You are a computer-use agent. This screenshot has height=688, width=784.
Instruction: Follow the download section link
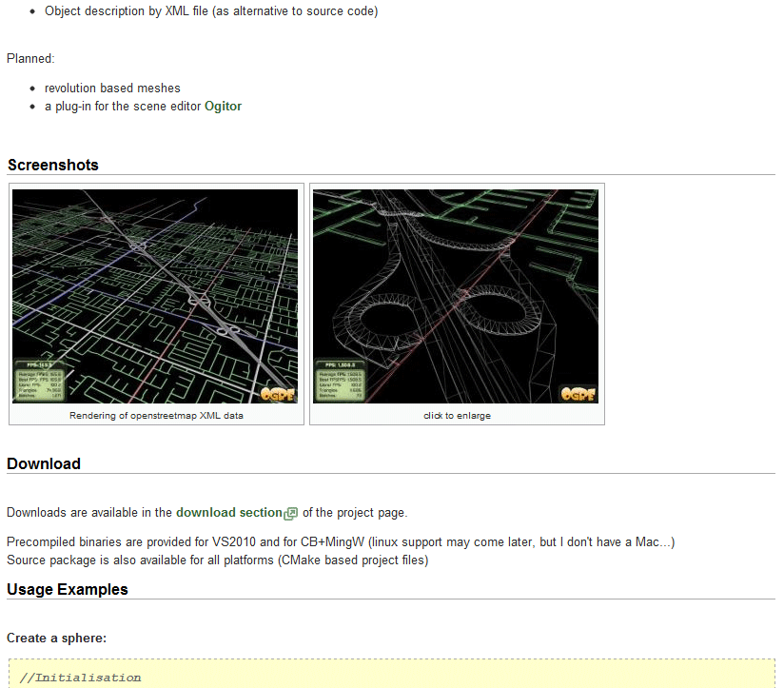pyautogui.click(x=229, y=513)
